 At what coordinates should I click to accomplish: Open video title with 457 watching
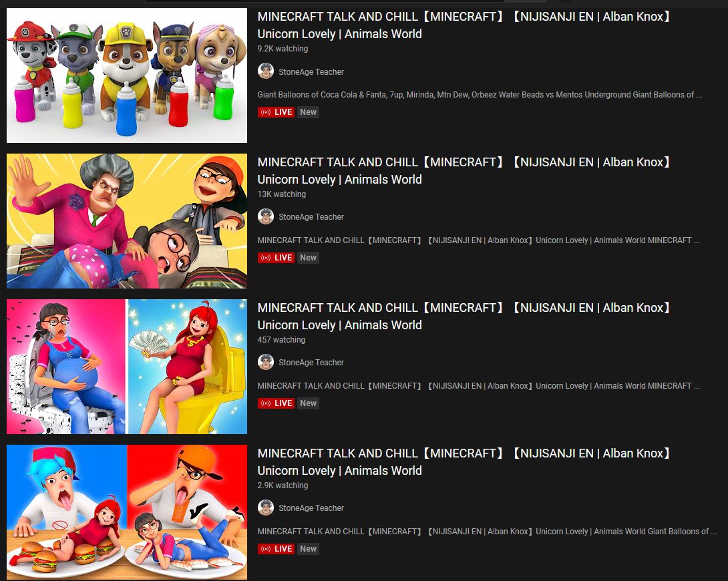pyautogui.click(x=464, y=317)
